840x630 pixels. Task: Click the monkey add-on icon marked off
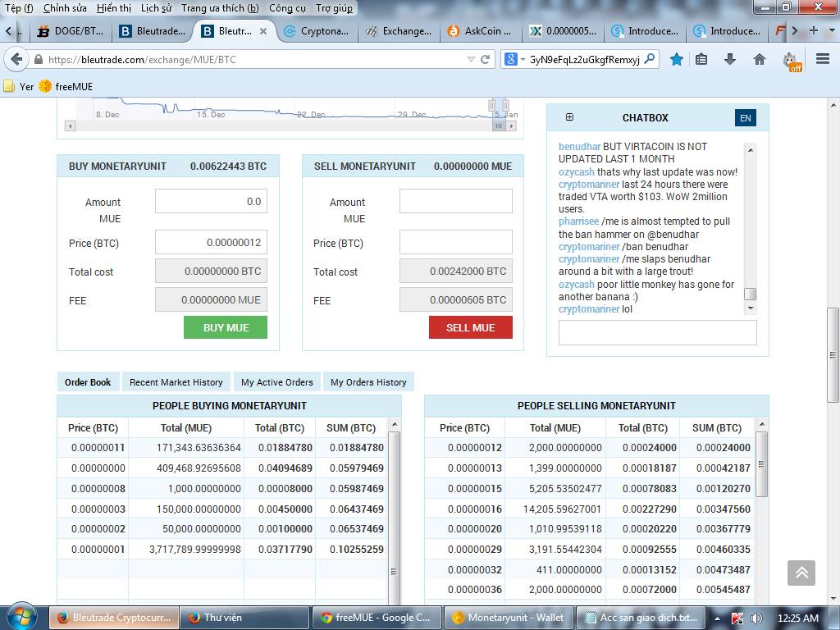tap(791, 60)
